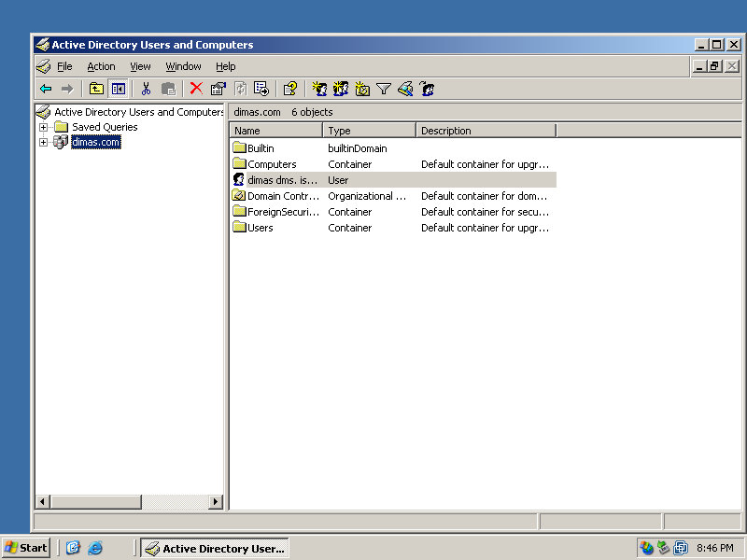Expand the Saved Queries tree node
Image resolution: width=747 pixels, height=560 pixels.
[x=43, y=127]
